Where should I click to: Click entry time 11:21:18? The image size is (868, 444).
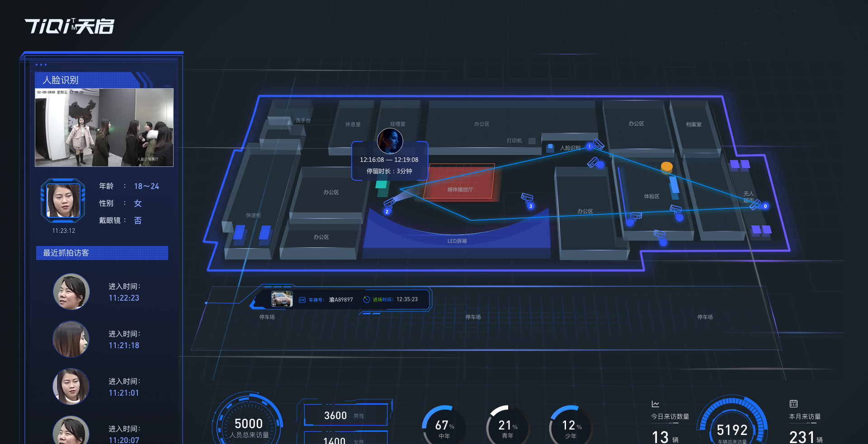(124, 345)
